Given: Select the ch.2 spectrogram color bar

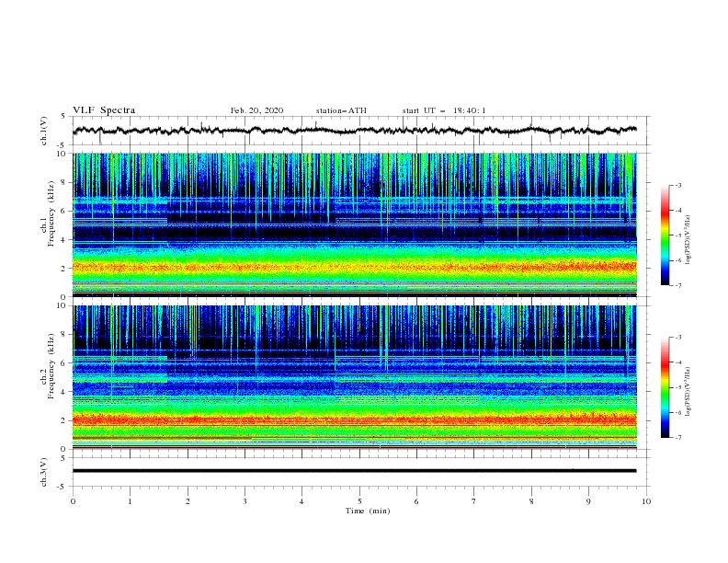Looking at the screenshot, I should 665,387.
